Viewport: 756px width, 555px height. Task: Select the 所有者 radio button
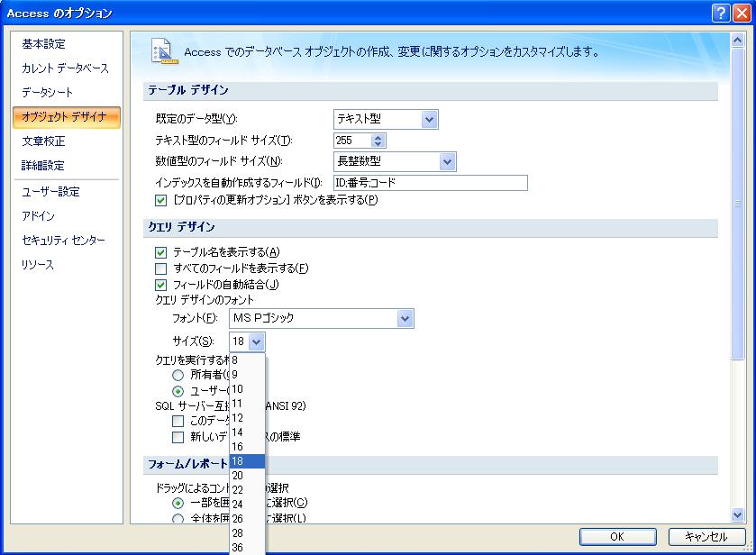(x=178, y=375)
